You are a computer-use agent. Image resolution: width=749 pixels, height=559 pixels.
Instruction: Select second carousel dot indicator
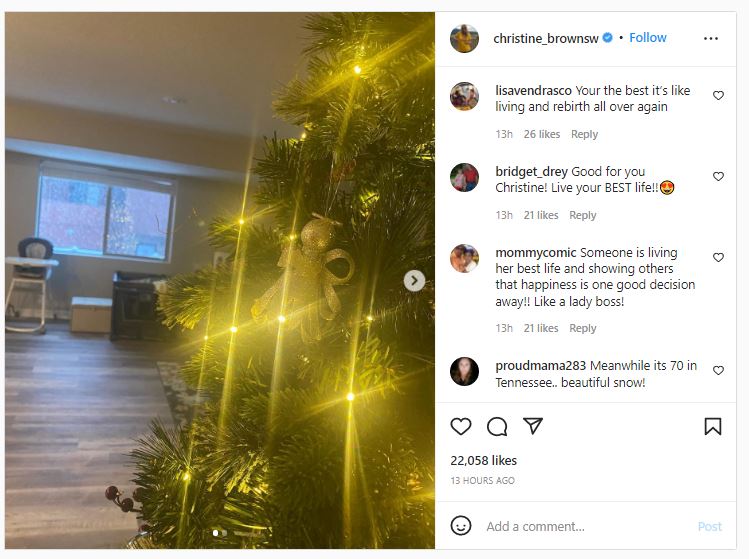click(x=225, y=533)
